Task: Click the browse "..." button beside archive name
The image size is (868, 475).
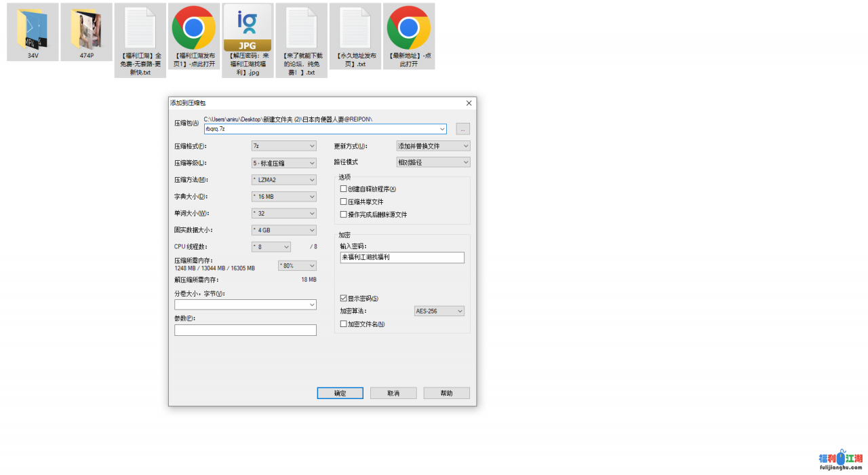Action: point(462,129)
